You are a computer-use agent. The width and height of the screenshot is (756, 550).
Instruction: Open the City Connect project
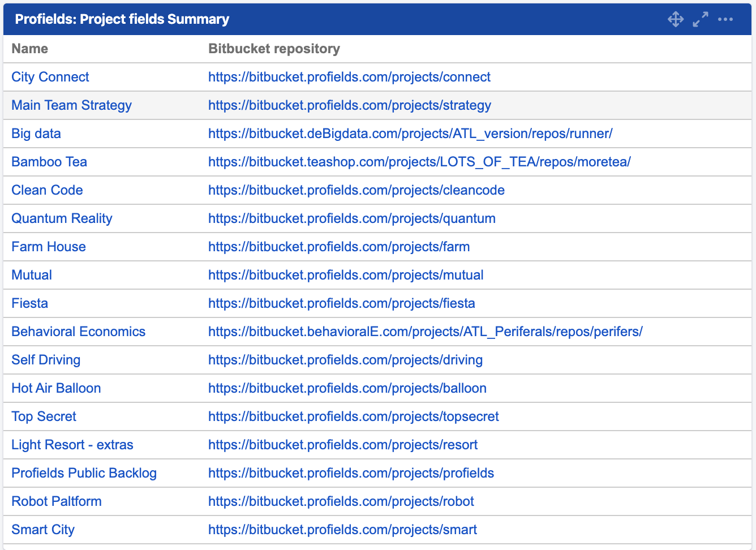click(x=50, y=77)
